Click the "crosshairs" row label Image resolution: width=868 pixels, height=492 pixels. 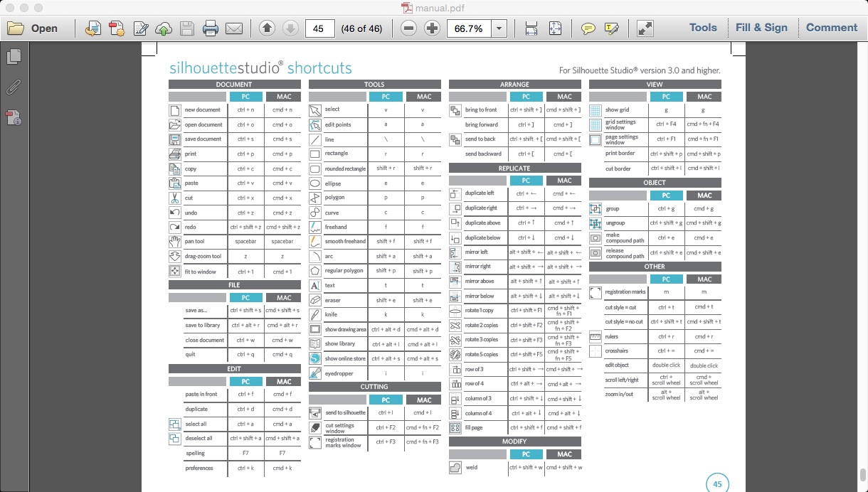click(x=616, y=351)
